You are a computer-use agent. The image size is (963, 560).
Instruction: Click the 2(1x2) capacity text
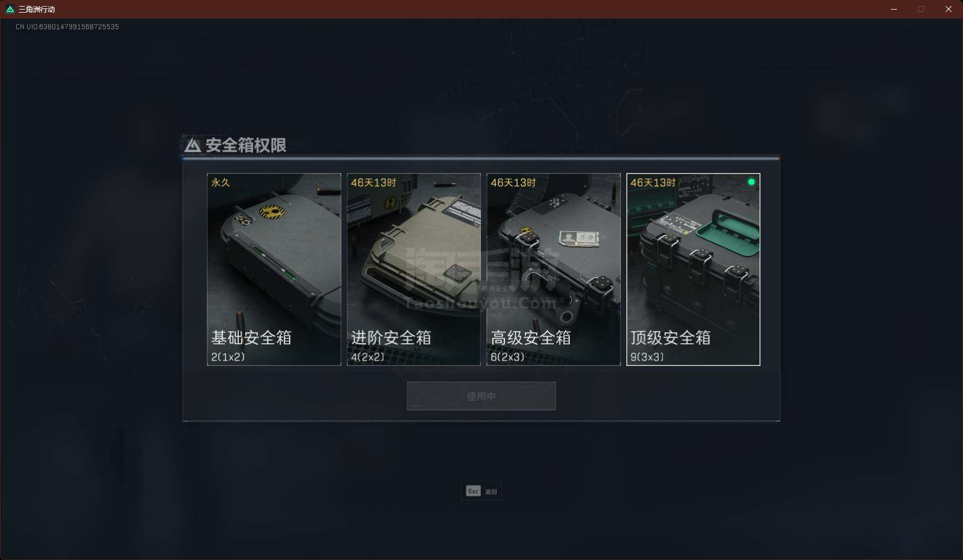click(228, 357)
